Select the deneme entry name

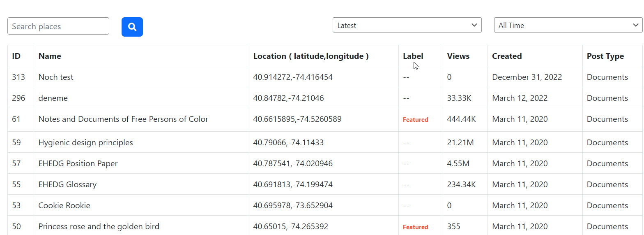(x=53, y=98)
